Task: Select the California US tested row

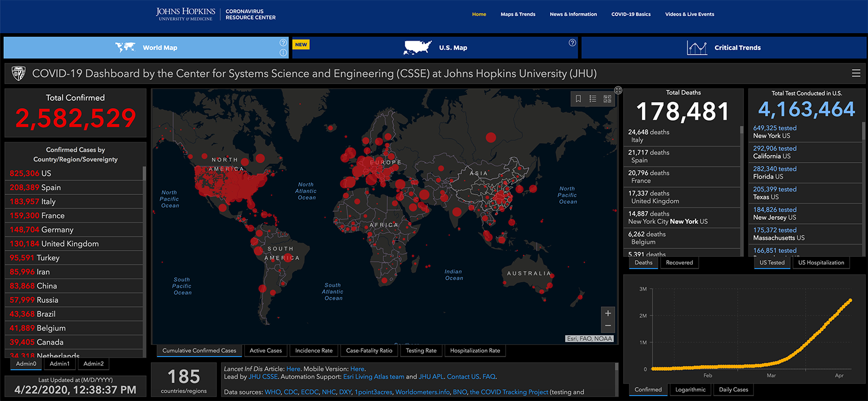Action: 805,152
